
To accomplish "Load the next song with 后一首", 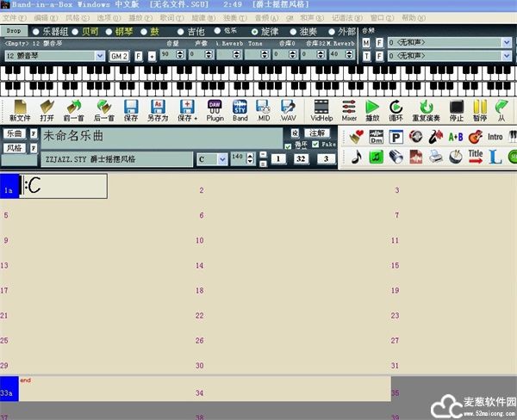I will (104, 111).
